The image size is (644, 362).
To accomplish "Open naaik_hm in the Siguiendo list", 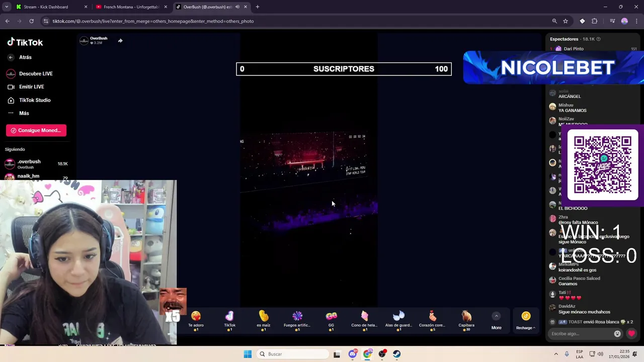I will click(36, 176).
